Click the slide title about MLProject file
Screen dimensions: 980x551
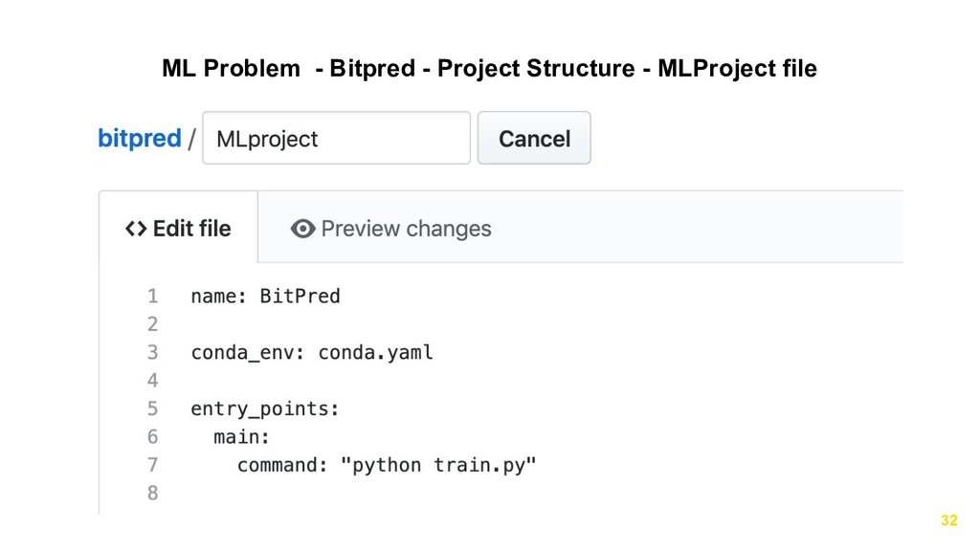click(489, 68)
